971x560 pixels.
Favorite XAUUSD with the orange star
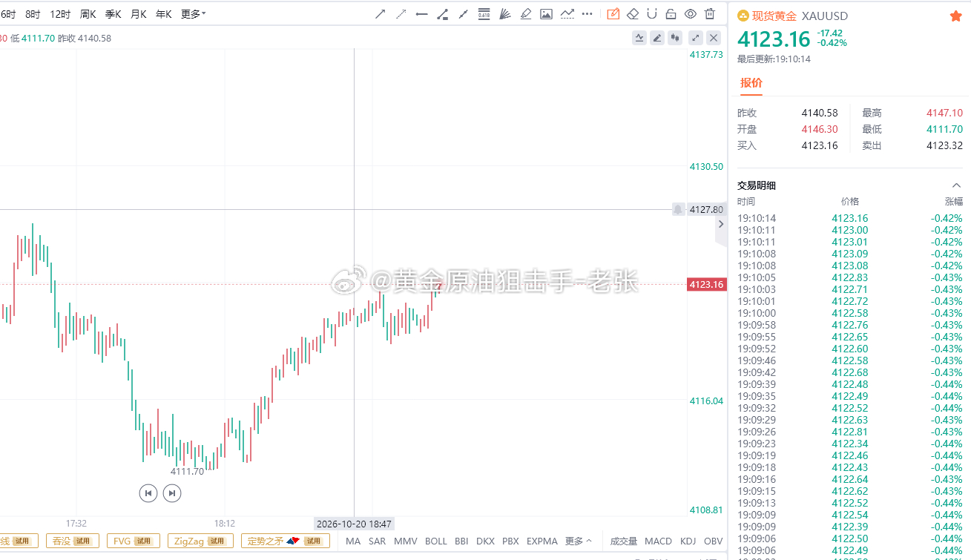[x=955, y=16]
